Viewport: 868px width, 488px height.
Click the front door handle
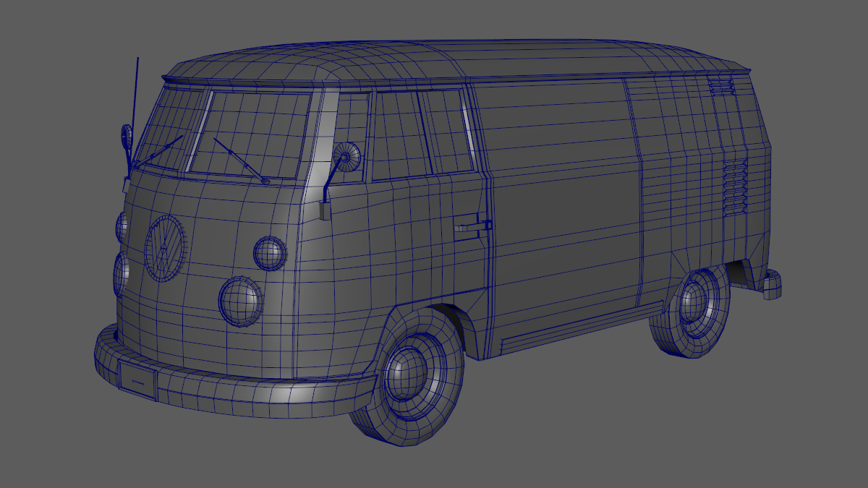pyautogui.click(x=473, y=226)
